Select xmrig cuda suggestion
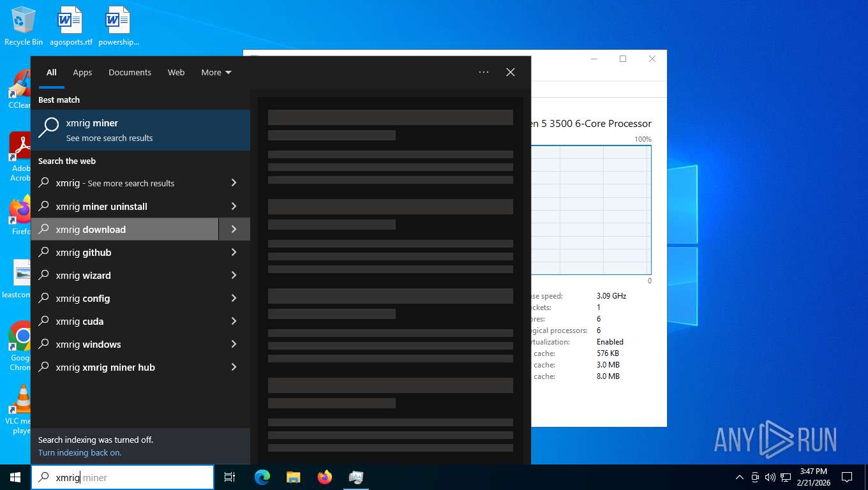Screen dimensions: 868x490 tap(124, 321)
